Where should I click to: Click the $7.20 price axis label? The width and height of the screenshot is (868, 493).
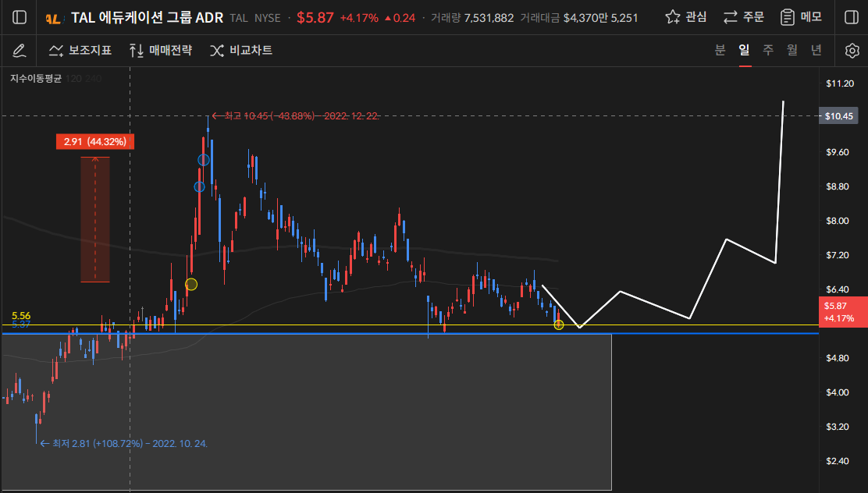(x=838, y=255)
